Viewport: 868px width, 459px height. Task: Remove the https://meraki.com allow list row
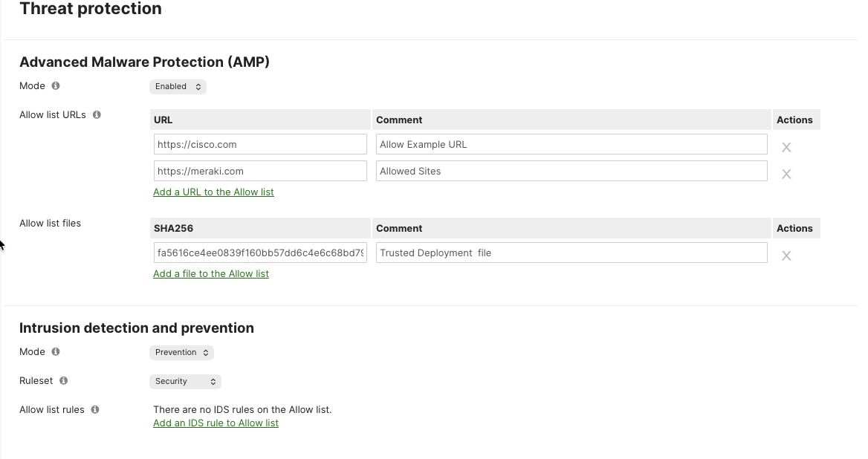tap(786, 174)
